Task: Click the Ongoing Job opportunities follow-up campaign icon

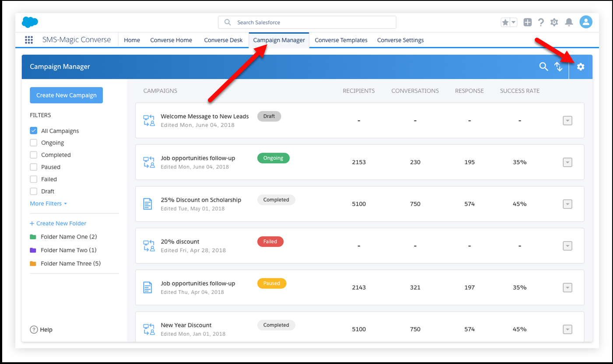Action: tap(149, 162)
